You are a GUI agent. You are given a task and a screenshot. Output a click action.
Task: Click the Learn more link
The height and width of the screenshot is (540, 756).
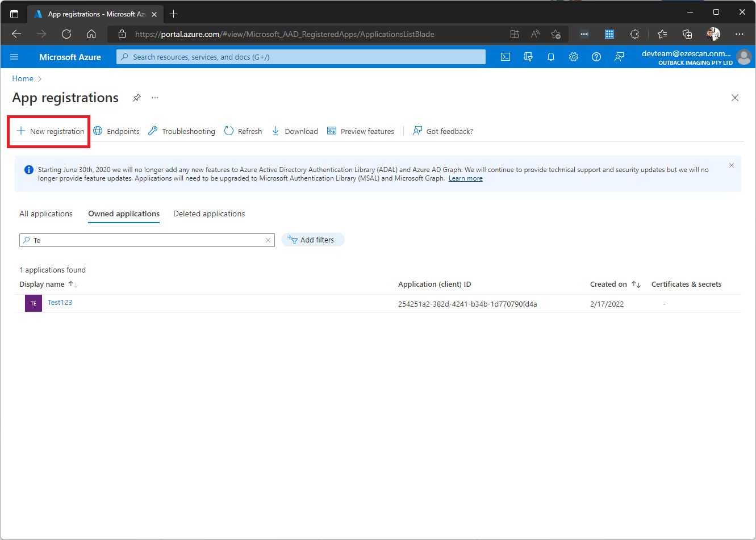(x=465, y=178)
